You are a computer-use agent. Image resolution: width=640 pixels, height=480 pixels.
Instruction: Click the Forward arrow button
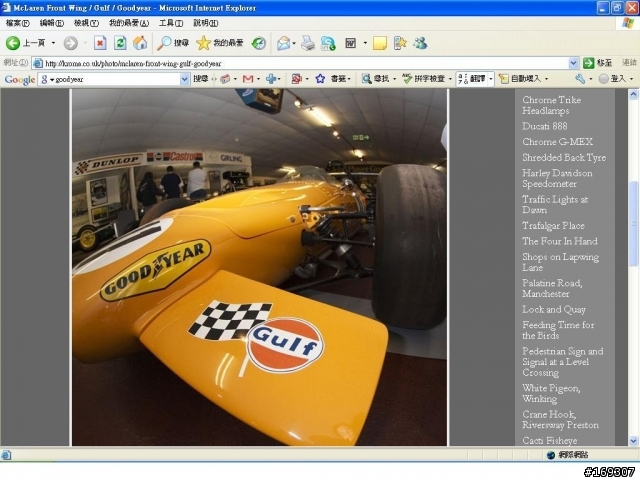[71, 43]
